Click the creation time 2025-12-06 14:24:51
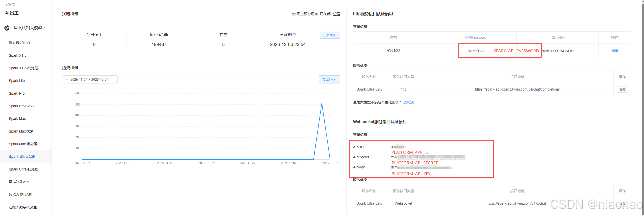Screen dimensions: 644x215 [x=557, y=51]
